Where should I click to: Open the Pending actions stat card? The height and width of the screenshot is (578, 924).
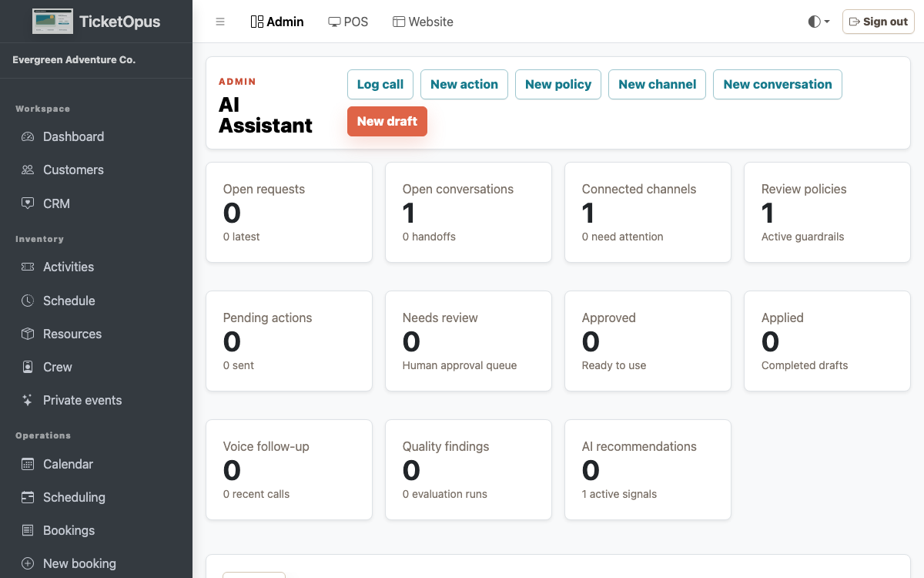tap(289, 341)
